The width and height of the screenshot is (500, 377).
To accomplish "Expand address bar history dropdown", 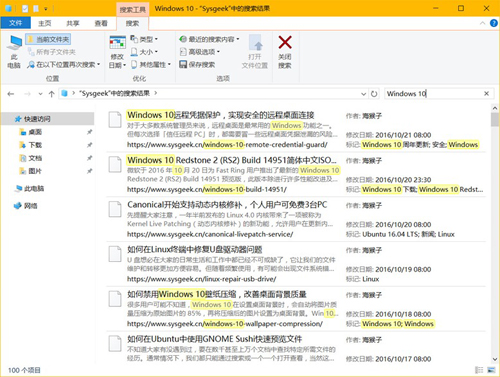I will [363, 94].
